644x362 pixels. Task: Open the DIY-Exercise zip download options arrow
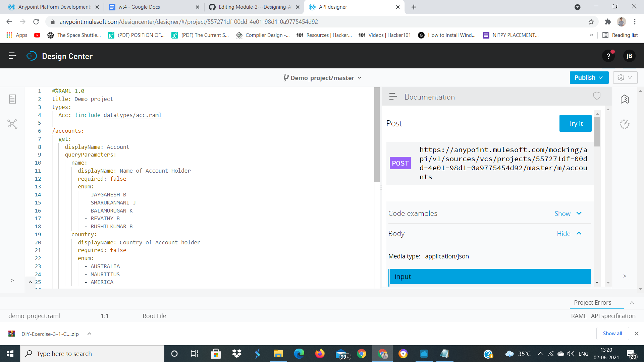89,334
